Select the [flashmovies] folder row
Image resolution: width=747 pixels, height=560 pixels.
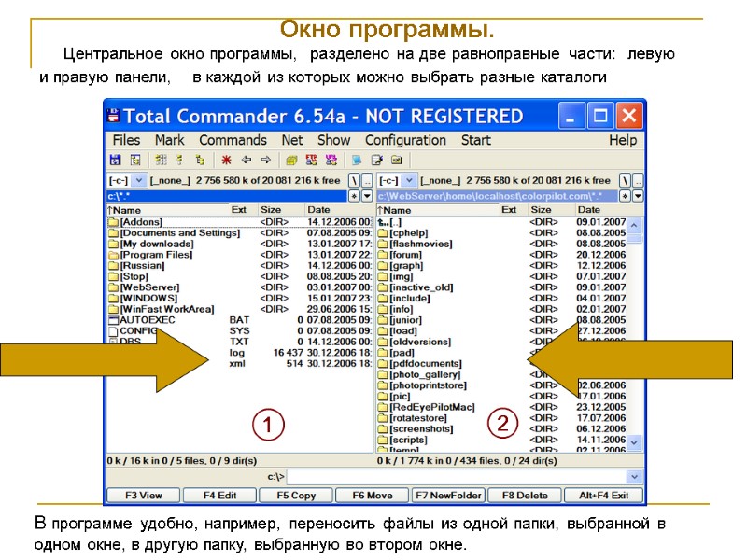point(501,244)
